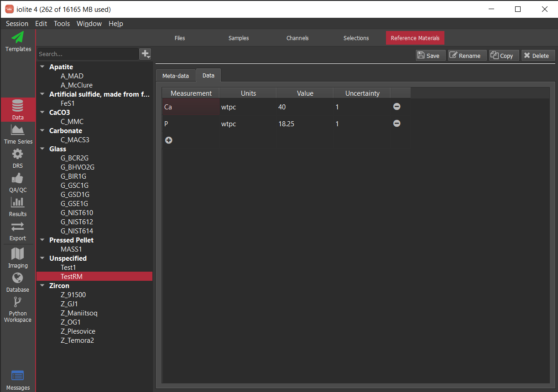Switch to the Meta-data tab

pyautogui.click(x=176, y=76)
